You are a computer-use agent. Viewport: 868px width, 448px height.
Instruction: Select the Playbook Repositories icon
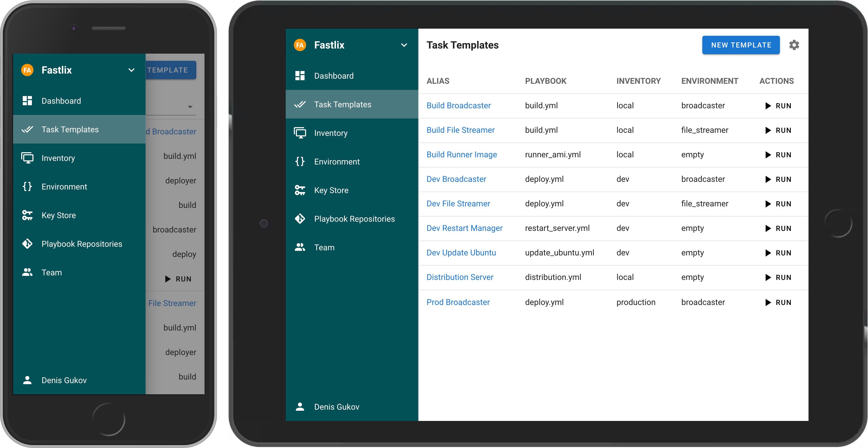coord(300,219)
